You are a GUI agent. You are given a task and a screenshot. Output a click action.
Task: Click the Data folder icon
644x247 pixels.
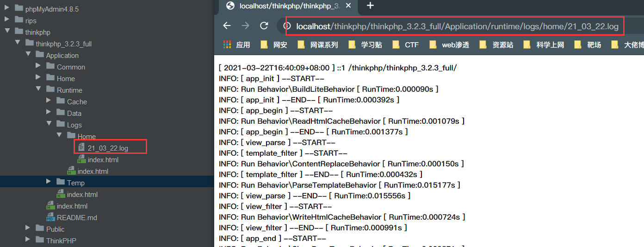pyautogui.click(x=61, y=112)
